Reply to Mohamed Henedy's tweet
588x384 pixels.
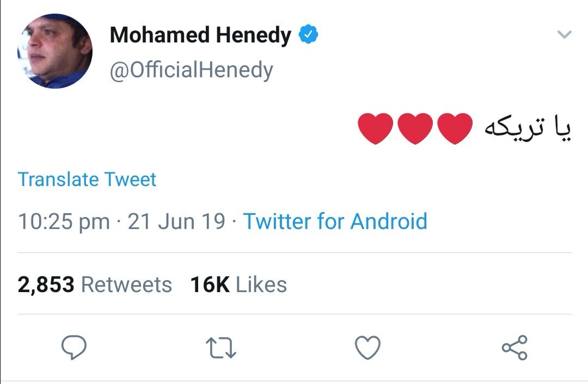coord(73,347)
